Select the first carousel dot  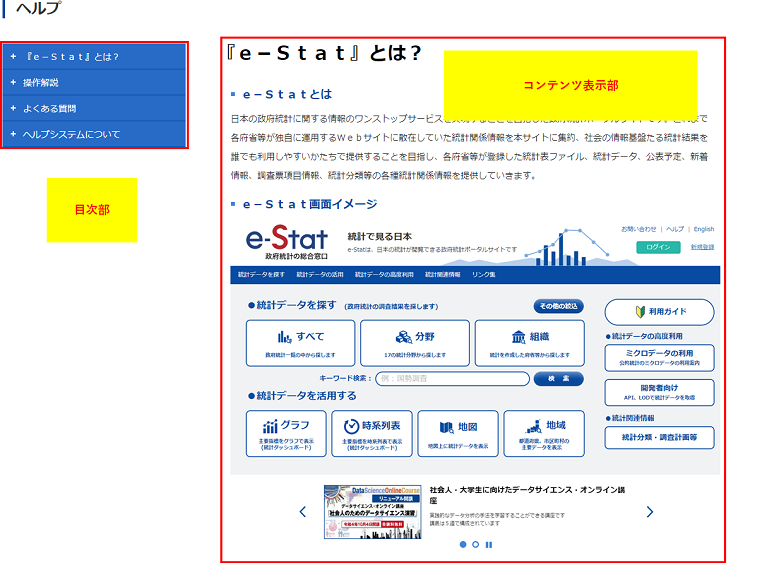[x=463, y=545]
